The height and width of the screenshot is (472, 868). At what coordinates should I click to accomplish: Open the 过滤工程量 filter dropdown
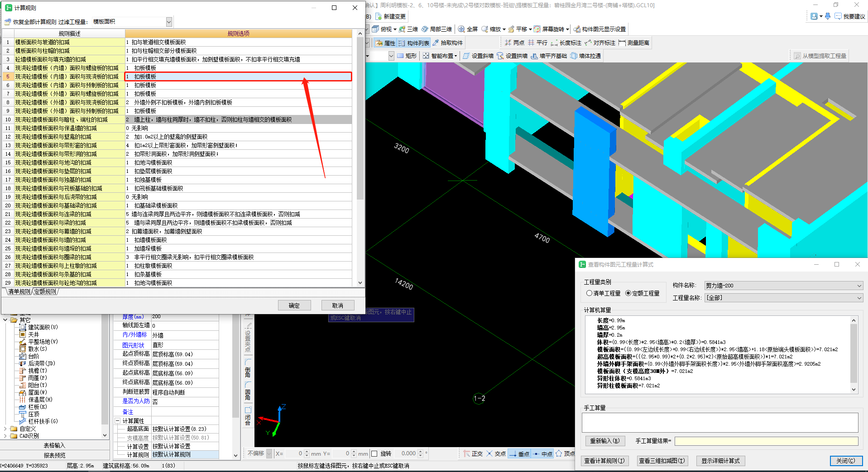point(168,22)
